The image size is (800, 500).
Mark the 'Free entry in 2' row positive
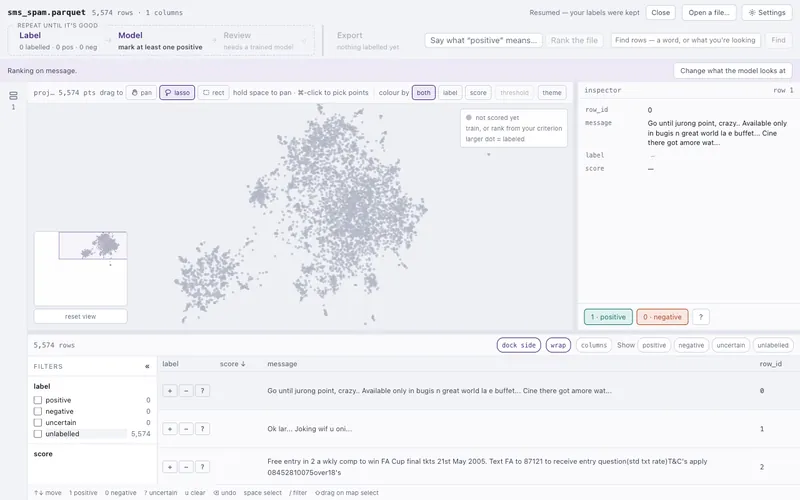coord(170,467)
